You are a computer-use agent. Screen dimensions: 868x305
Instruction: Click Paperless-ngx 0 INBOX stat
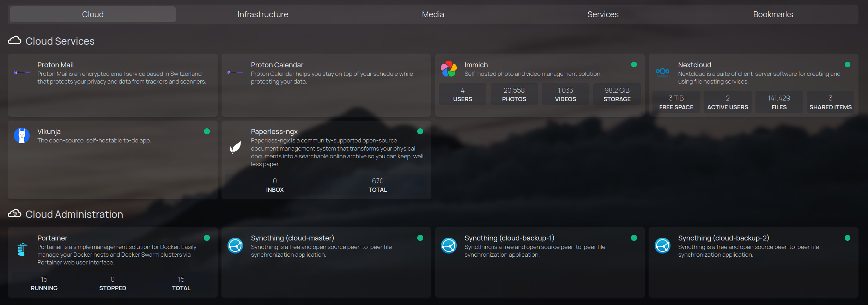[275, 185]
